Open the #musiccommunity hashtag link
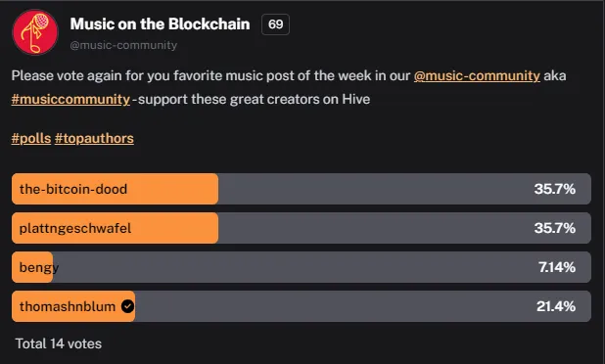Viewport: 605px width, 364px height. [70, 100]
